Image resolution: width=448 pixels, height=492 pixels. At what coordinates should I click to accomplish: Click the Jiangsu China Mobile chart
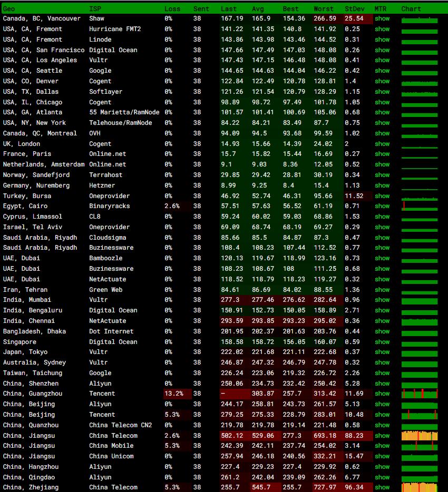[420, 446]
